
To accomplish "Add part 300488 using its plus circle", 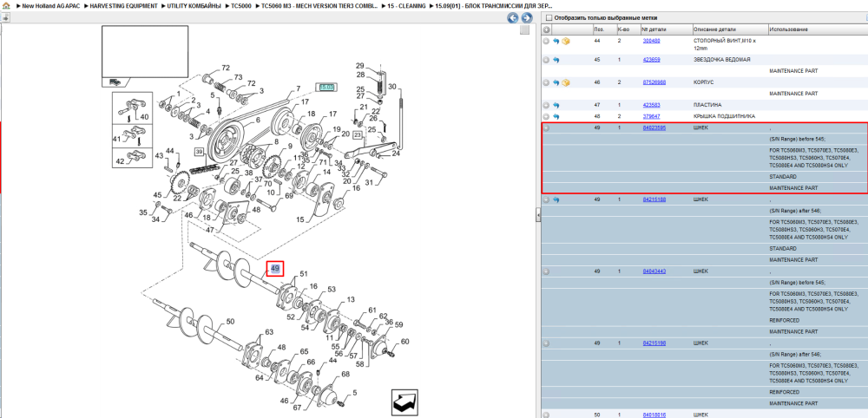I will (x=546, y=41).
